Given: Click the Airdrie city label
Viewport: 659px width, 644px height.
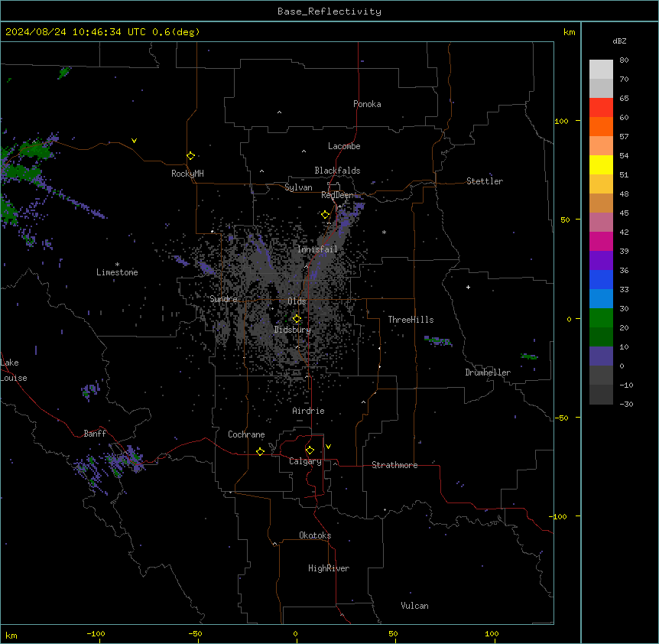Looking at the screenshot, I should pyautogui.click(x=309, y=411).
